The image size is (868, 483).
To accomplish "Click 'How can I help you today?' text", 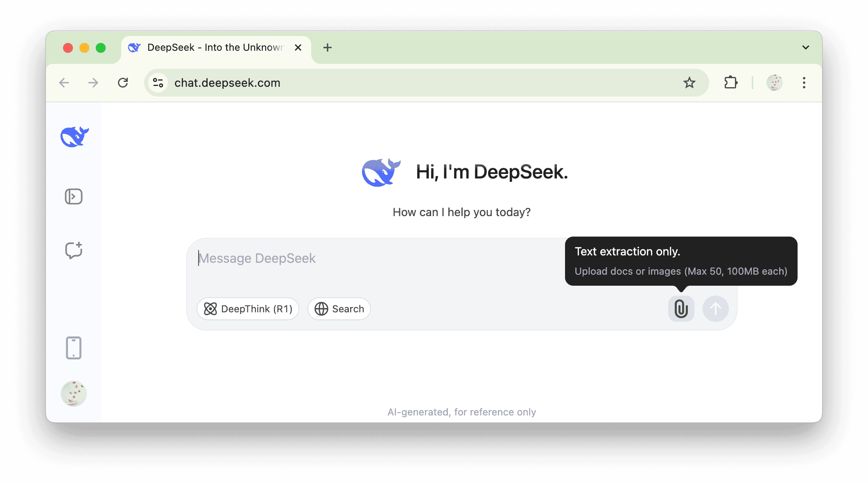I will (461, 212).
